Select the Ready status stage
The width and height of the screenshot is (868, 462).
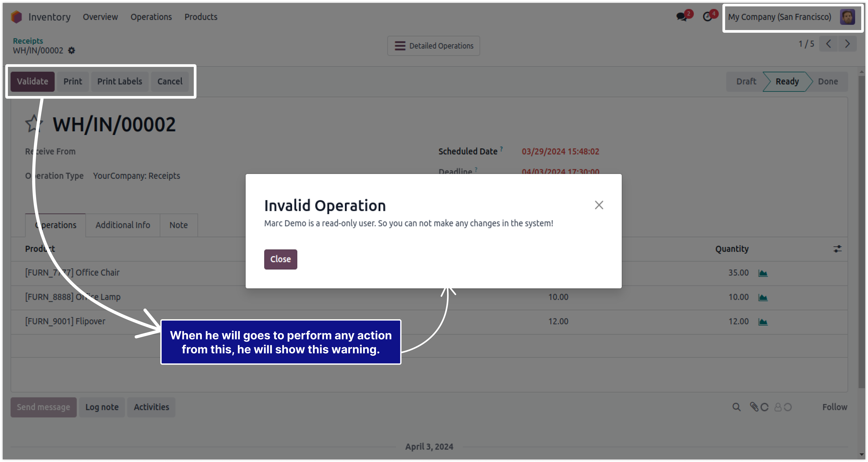787,82
